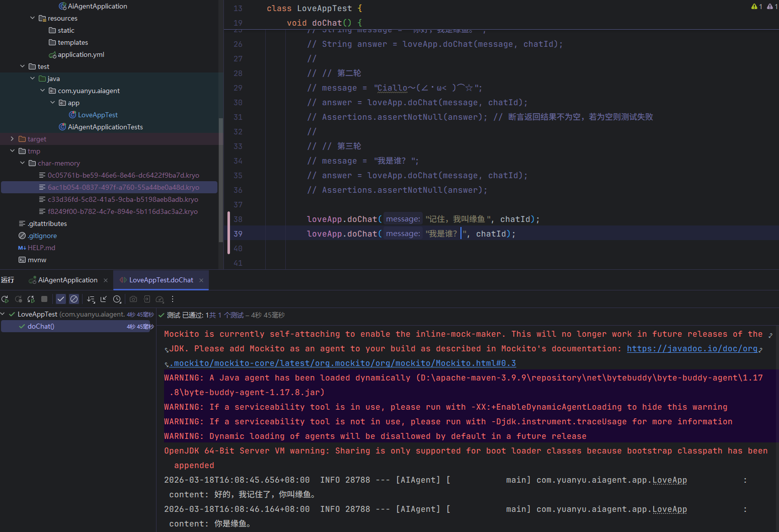The image size is (779, 532).
Task: Open the Mockito javadoc hyperlink
Action: tap(692, 349)
